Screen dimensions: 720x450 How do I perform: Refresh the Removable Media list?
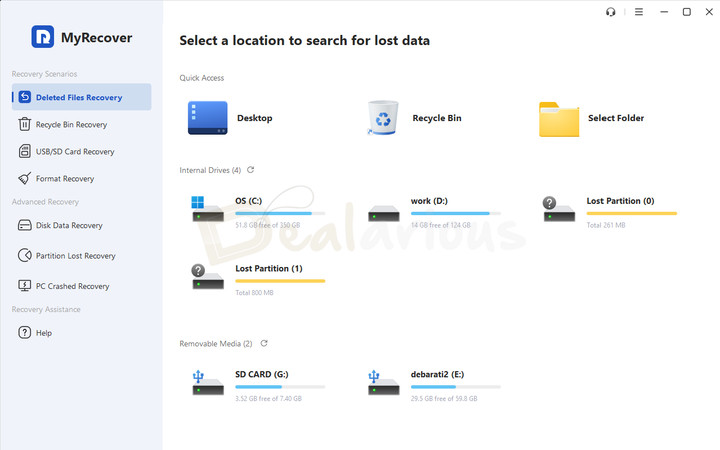click(x=264, y=343)
